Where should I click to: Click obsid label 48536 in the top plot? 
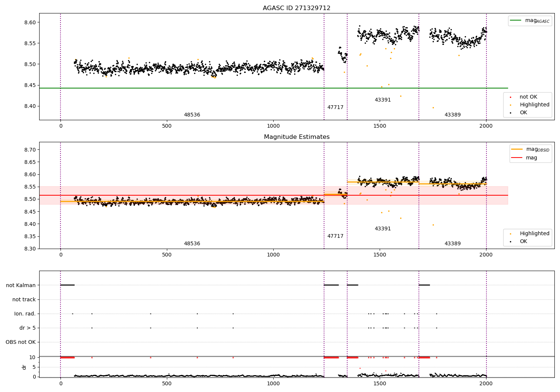tap(192, 115)
